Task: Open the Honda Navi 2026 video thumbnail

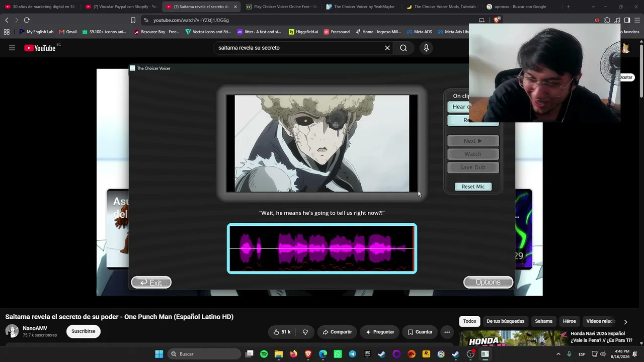Action: point(513,338)
